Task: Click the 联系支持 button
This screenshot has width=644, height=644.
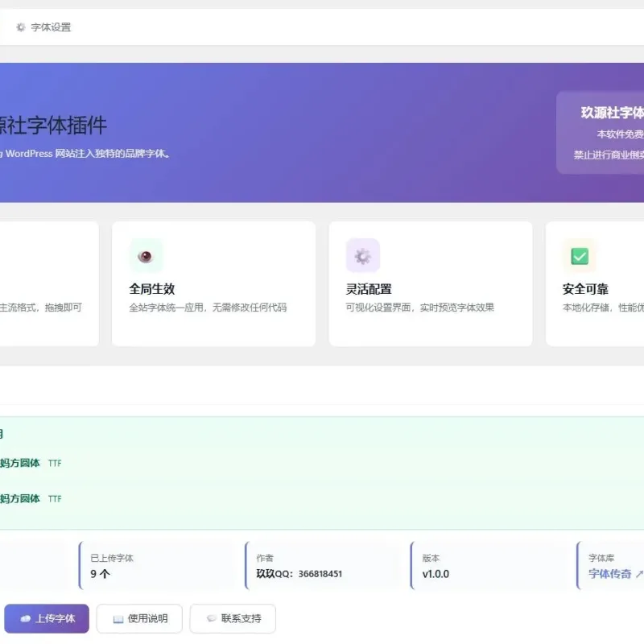Action: coord(233,618)
